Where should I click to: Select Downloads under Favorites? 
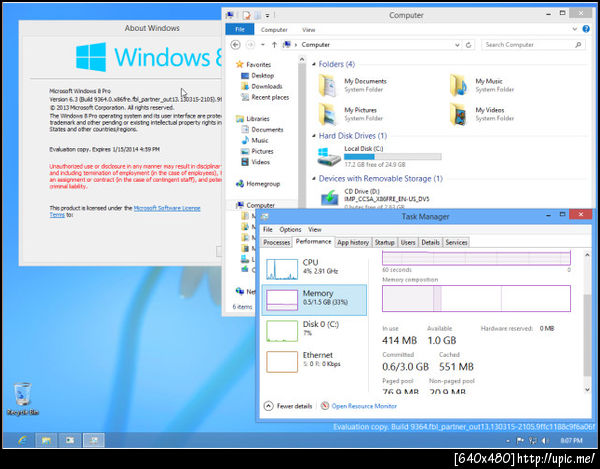click(267, 86)
